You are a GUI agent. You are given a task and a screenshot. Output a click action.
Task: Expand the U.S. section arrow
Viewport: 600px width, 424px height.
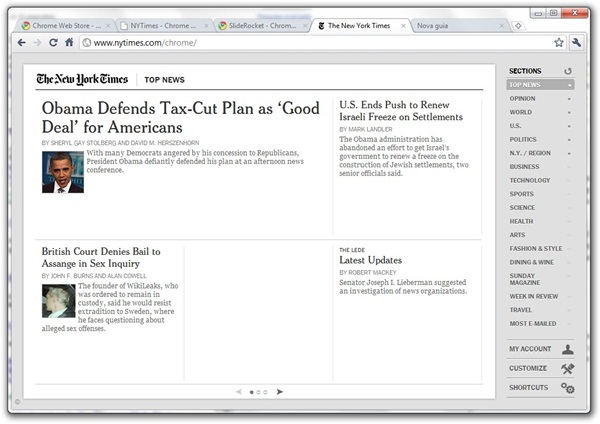[569, 126]
